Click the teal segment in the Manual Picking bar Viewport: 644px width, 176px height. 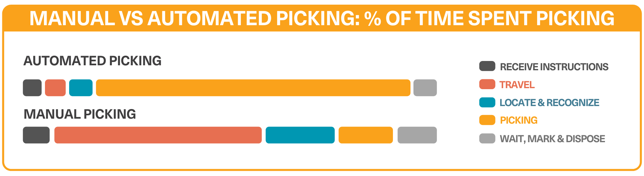(300, 135)
